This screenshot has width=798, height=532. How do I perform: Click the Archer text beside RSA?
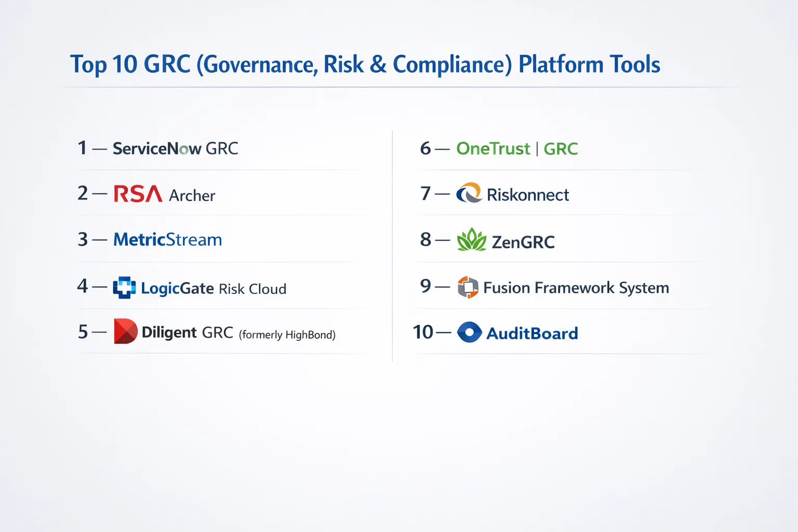(192, 196)
